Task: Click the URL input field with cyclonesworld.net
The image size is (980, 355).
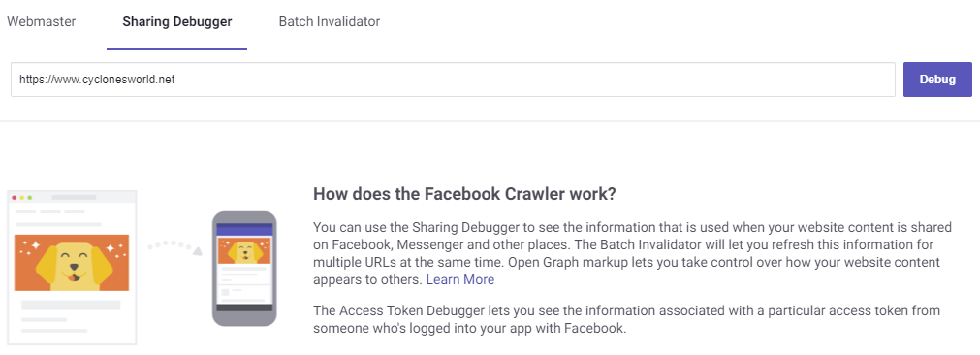Action: (453, 80)
